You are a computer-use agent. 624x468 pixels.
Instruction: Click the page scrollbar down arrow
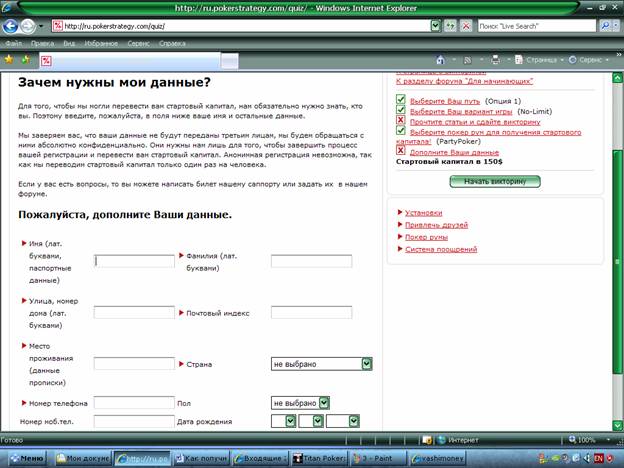point(617,425)
